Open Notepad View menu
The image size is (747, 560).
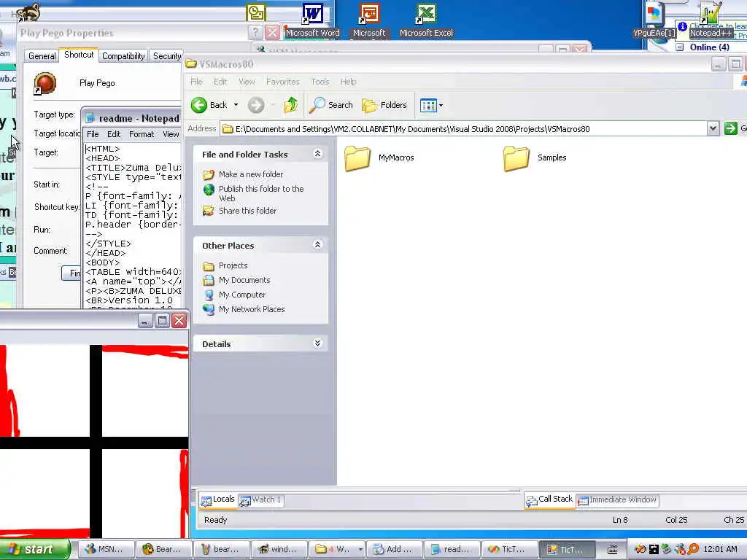[171, 134]
